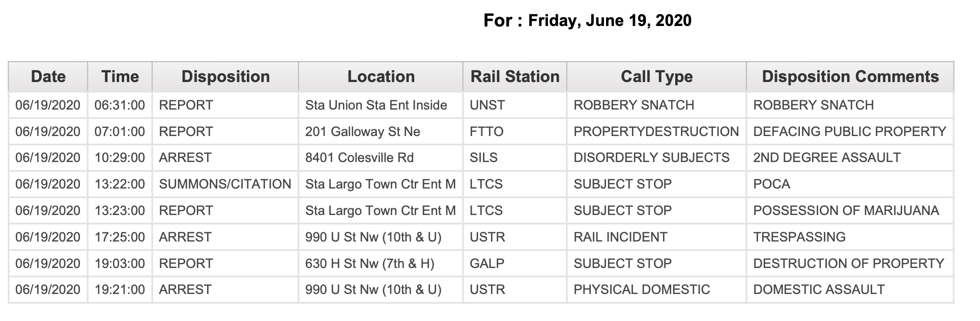Select the DEFACING PUBLIC PROPERTY comment
The width and height of the screenshot is (980, 321).
(850, 131)
